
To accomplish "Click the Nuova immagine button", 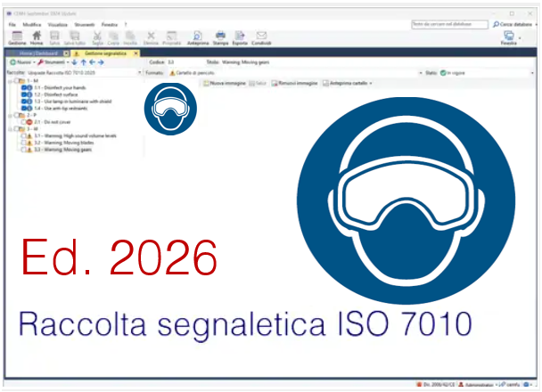I will coord(224,83).
